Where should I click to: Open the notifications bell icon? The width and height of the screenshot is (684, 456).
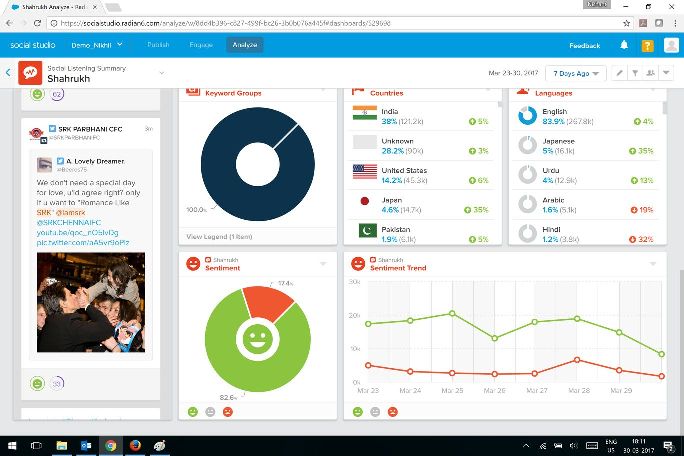click(x=625, y=45)
